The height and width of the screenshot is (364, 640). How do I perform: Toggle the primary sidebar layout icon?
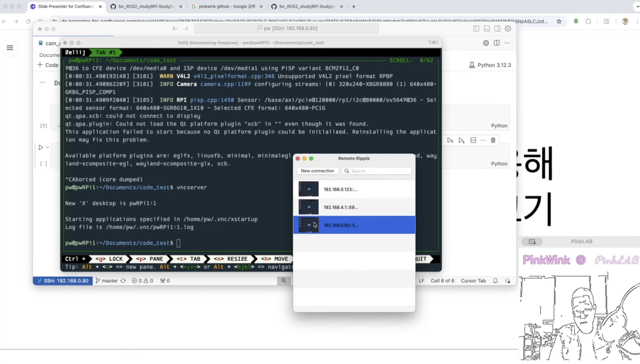point(476,28)
